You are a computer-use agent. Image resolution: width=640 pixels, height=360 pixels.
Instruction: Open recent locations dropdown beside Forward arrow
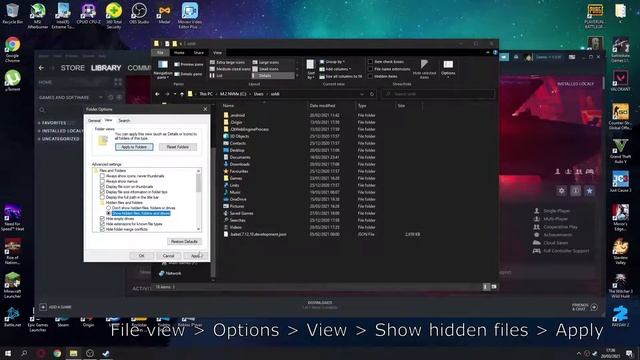[x=175, y=94]
